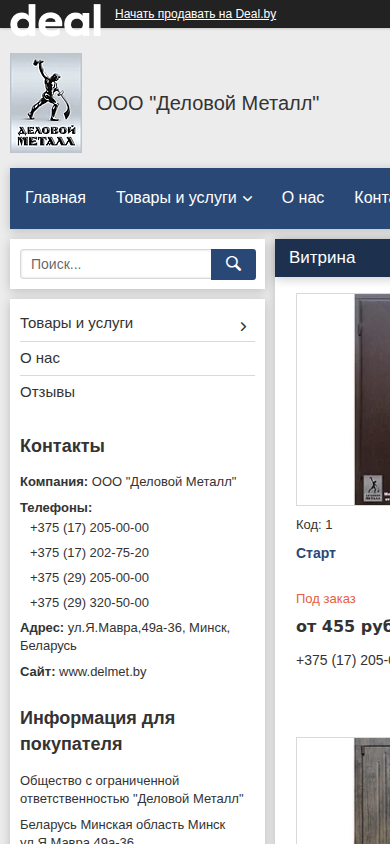
Task: Click phone number +375 (29) 205-00-00
Action: tap(89, 578)
